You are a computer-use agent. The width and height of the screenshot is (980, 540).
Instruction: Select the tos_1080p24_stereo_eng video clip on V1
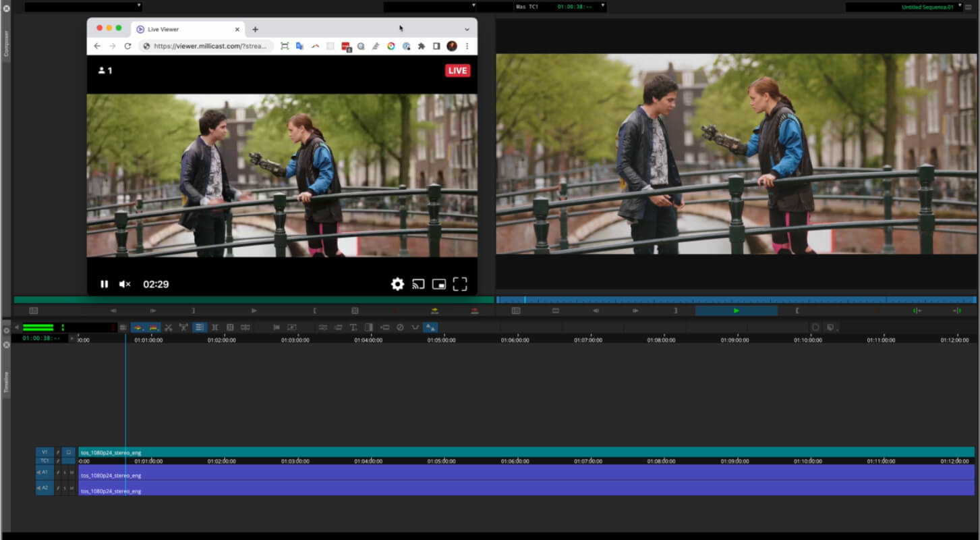point(527,452)
